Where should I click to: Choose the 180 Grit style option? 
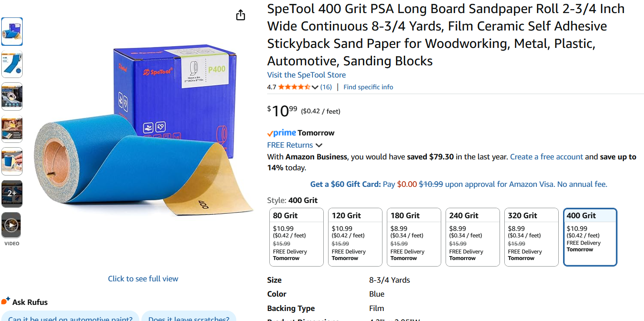tap(414, 237)
